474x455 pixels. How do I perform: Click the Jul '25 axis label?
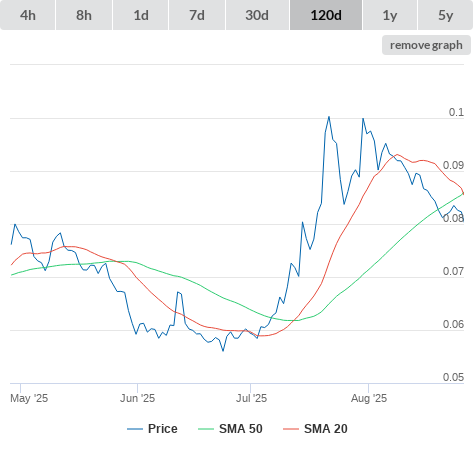[x=251, y=398]
